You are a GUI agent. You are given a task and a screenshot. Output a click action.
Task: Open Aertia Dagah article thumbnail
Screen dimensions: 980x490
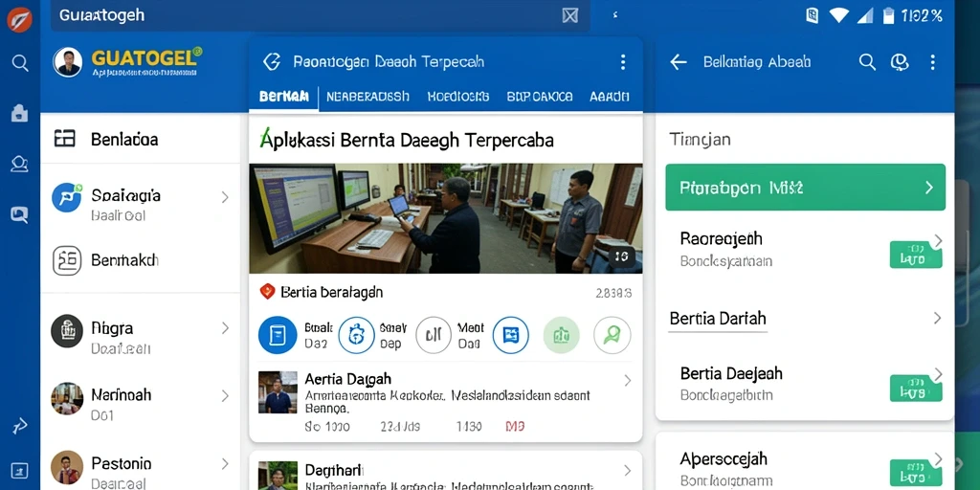pyautogui.click(x=278, y=392)
